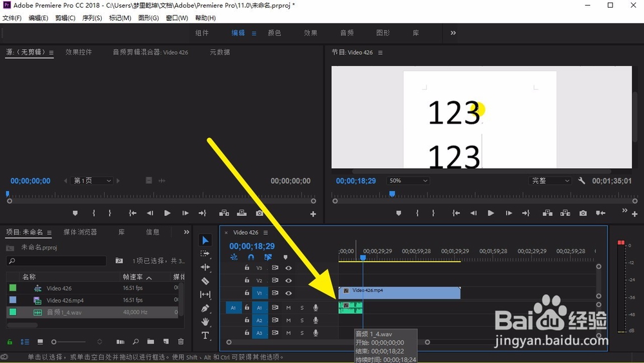Open Source panel menu icon
Image resolution: width=644 pixels, height=363 pixels.
pyautogui.click(x=52, y=53)
